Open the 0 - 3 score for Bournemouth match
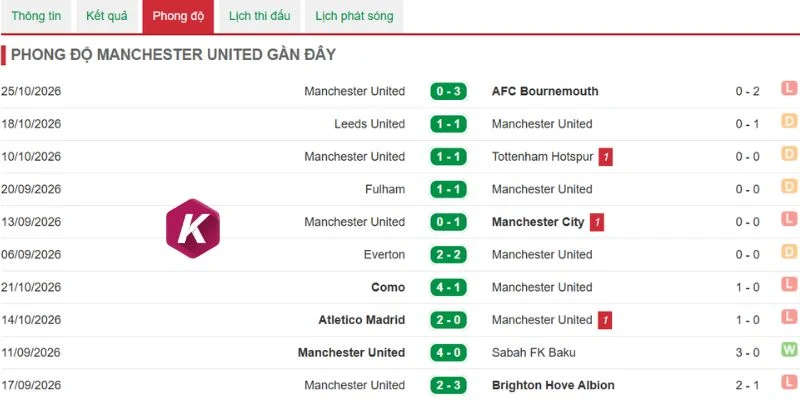 [x=448, y=91]
